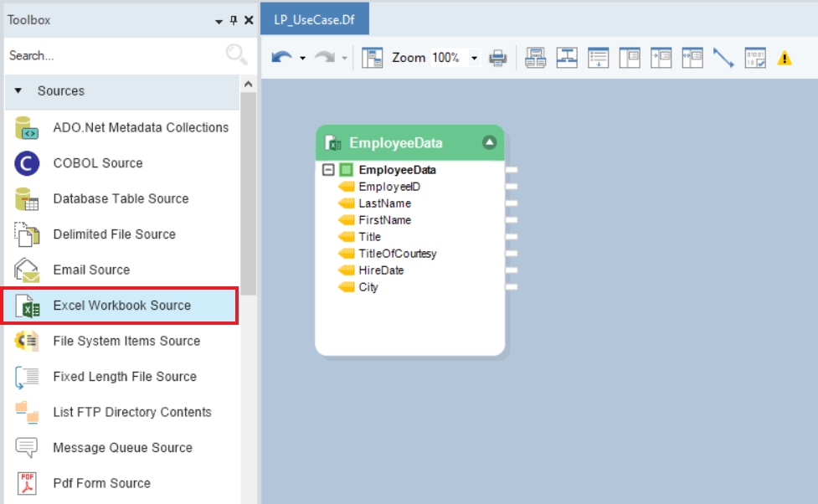
Task: Click the HireDate field output port
Action: point(512,270)
